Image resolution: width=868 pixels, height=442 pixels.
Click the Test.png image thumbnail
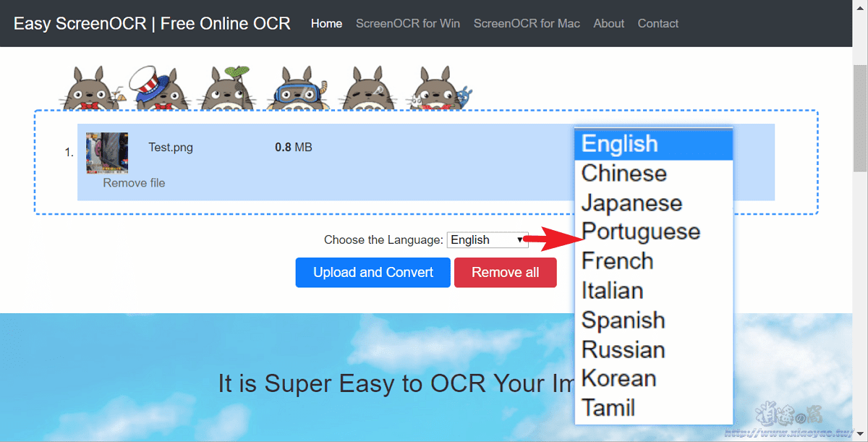tap(107, 153)
